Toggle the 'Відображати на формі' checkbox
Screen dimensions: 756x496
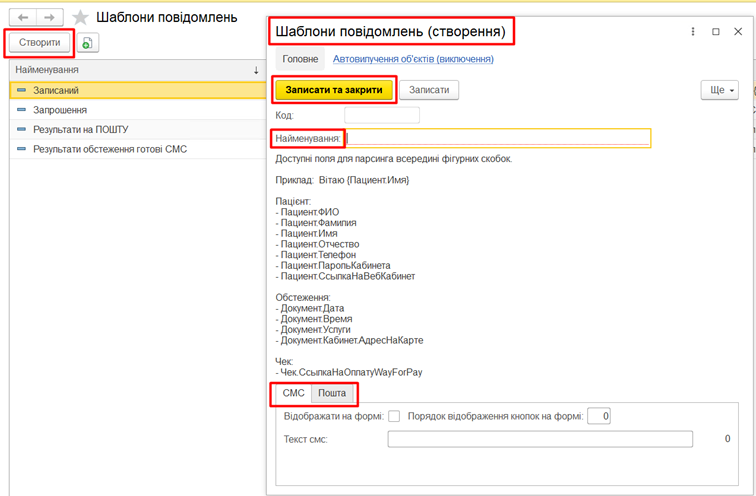tap(394, 416)
